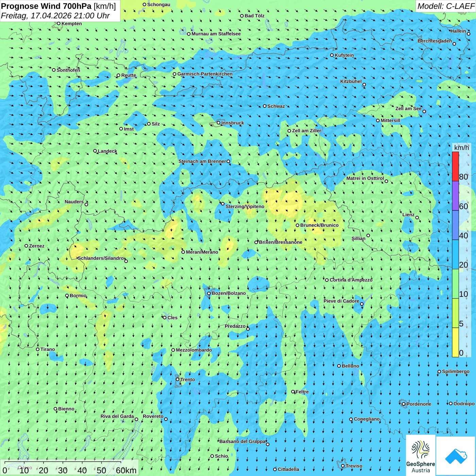This screenshot has width=476, height=476.
Task: Click the Sterzing/Vipiteno label
Action: 245,206
